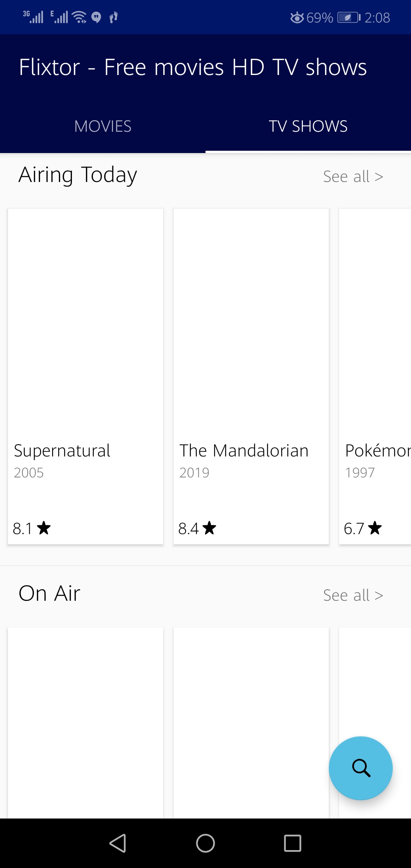Screen dimensions: 411x868
Task: Tap the star icon beside Pokémon's 6.7 rating
Action: tap(375, 528)
